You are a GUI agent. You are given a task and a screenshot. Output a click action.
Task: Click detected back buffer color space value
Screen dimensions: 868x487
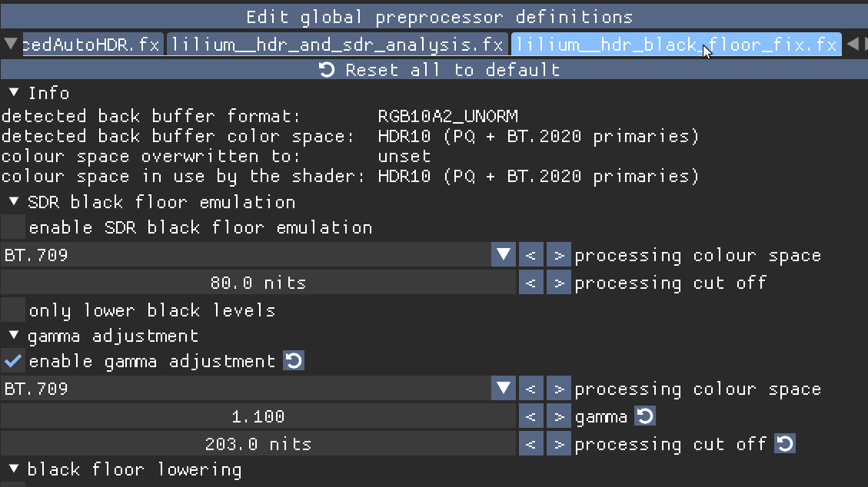(x=539, y=137)
